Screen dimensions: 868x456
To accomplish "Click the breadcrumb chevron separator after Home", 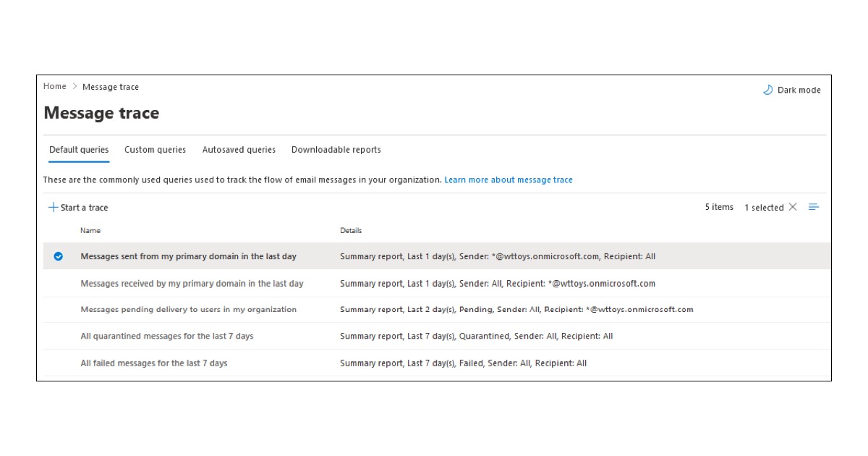I will point(75,86).
